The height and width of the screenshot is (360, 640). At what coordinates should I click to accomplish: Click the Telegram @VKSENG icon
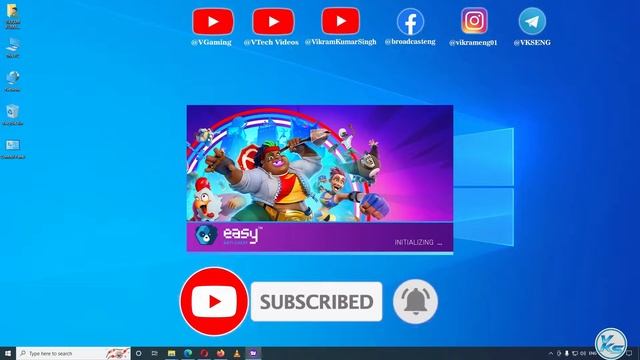tap(532, 22)
